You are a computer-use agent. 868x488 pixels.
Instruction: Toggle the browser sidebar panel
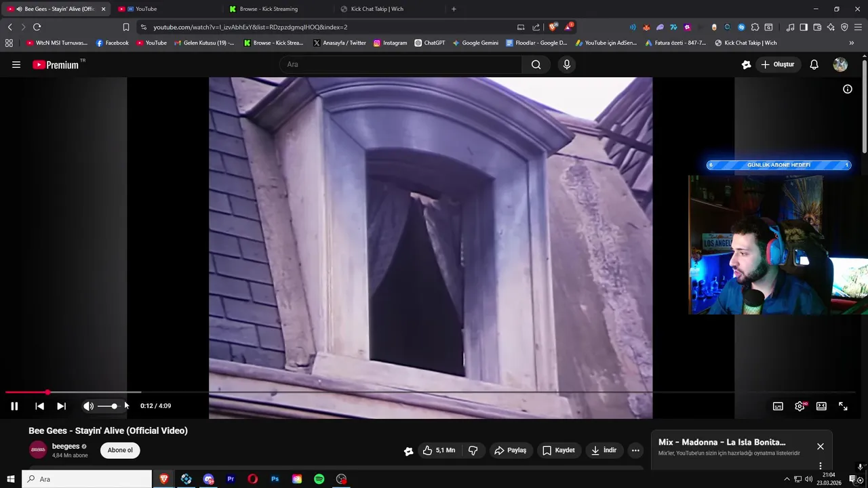(x=804, y=27)
